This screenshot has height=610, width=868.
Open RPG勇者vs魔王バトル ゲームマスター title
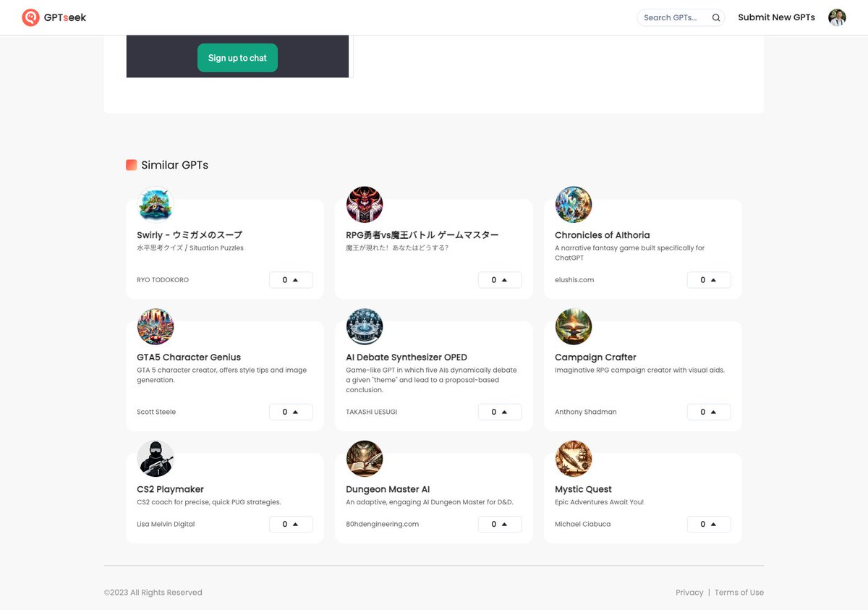pyautogui.click(x=422, y=235)
